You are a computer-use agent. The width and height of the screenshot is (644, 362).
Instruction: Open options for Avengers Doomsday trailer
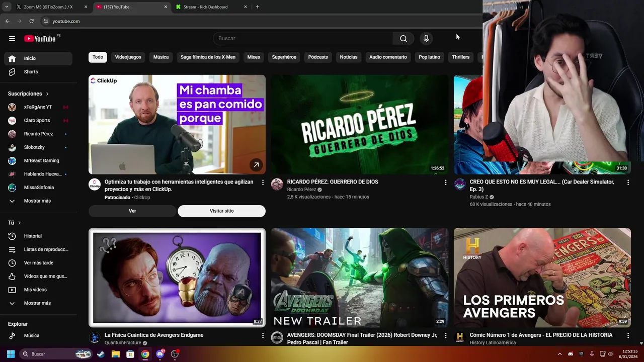pos(445,335)
